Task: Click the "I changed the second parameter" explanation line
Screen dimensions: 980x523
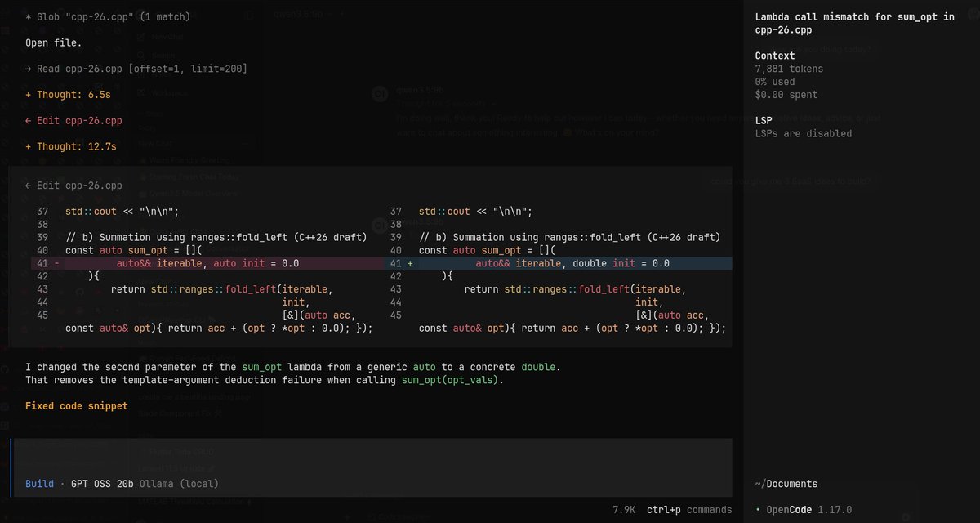Action: click(293, 367)
